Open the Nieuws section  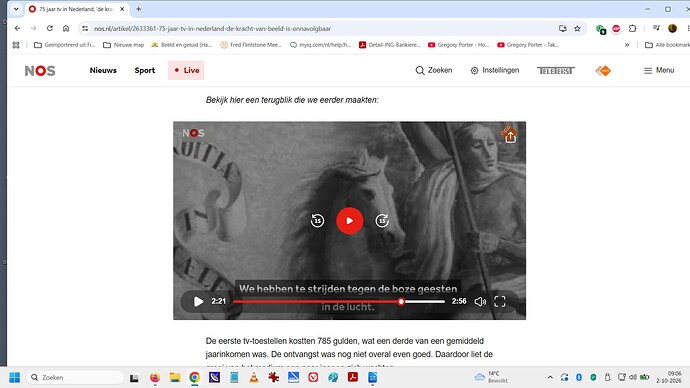103,70
